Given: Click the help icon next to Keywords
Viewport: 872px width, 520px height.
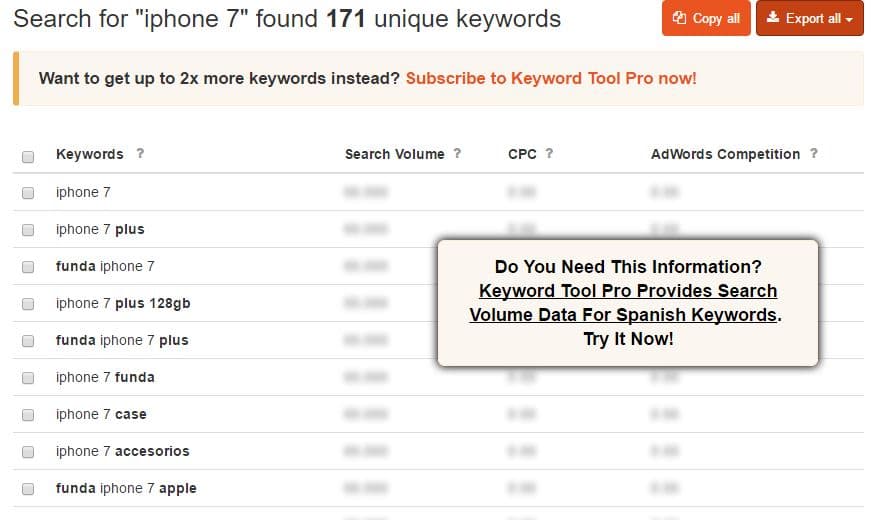Looking at the screenshot, I should click(x=140, y=154).
